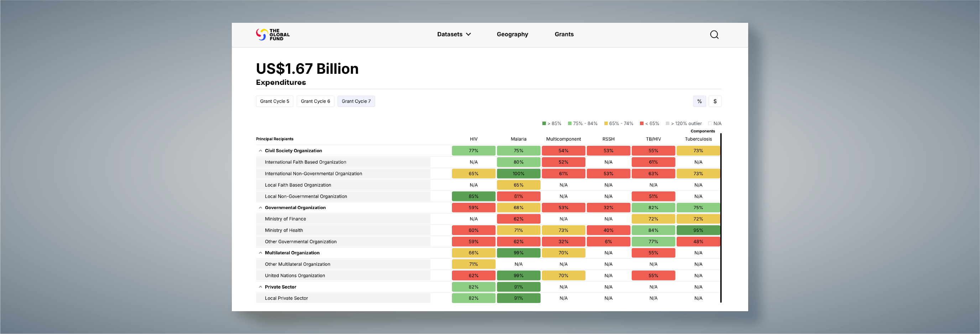Go to the Geography page
The width and height of the screenshot is (980, 334).
tap(512, 34)
